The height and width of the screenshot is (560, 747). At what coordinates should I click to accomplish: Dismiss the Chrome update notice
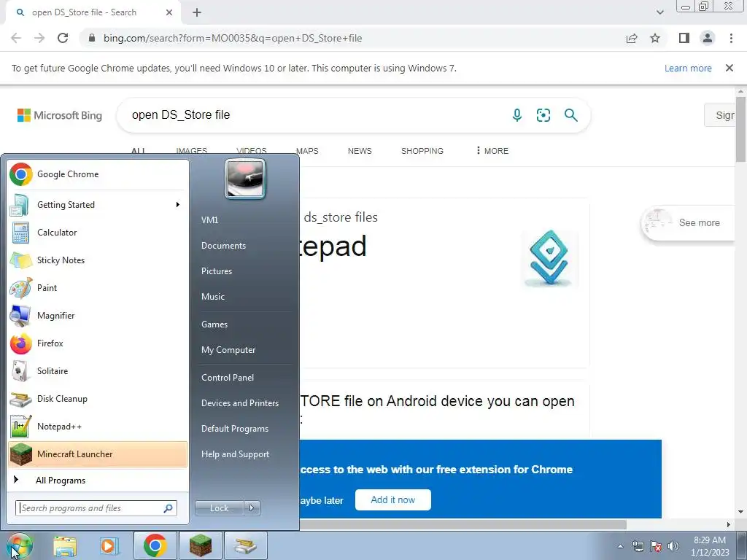pyautogui.click(x=729, y=68)
